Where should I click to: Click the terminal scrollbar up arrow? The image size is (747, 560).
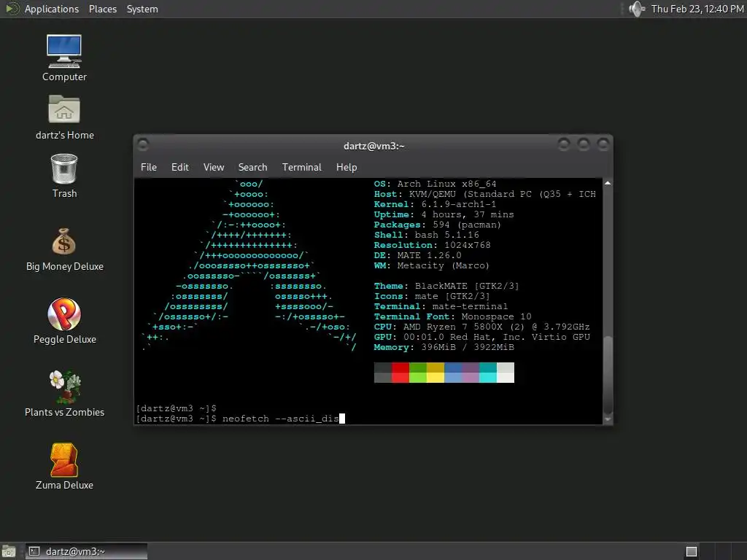[608, 183]
